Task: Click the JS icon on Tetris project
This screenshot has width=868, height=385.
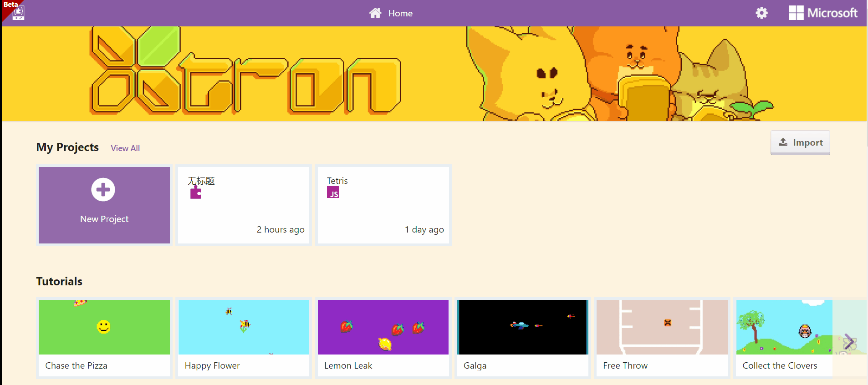Action: 333,193
